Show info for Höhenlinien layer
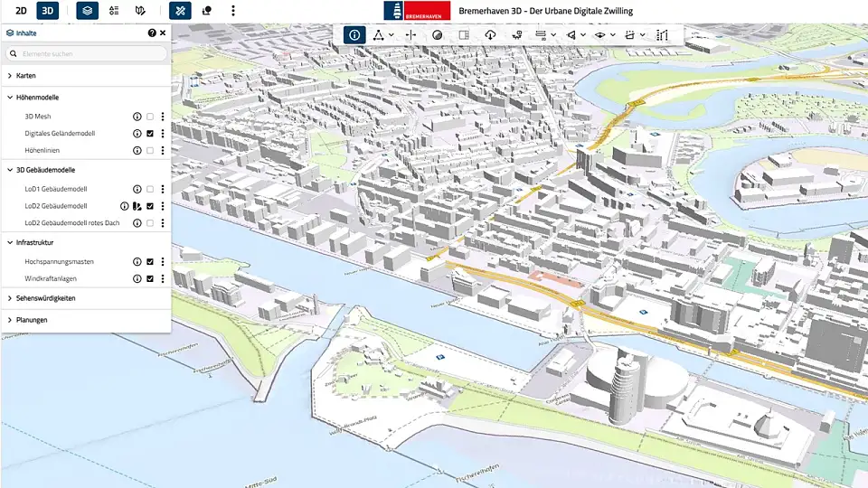868x488 pixels. [x=137, y=151]
